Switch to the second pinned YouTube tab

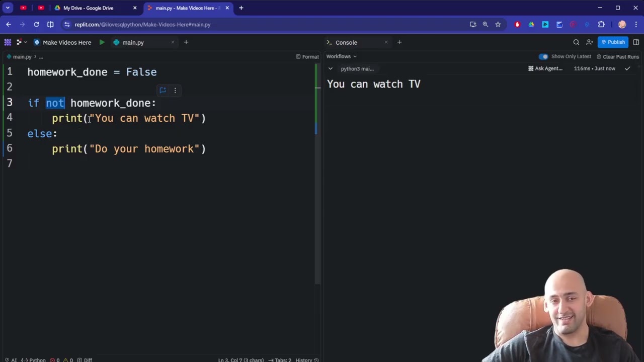pyautogui.click(x=41, y=8)
